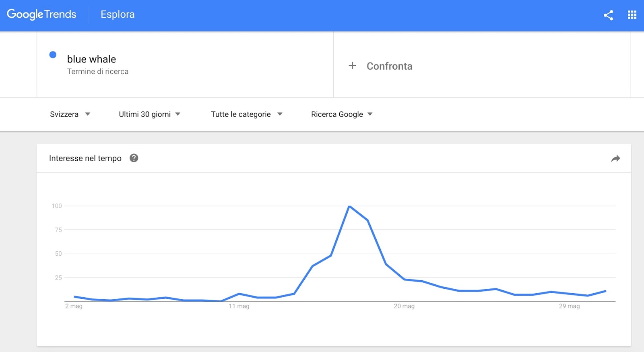Click the Termine di ricerca subtitle

[x=98, y=72]
